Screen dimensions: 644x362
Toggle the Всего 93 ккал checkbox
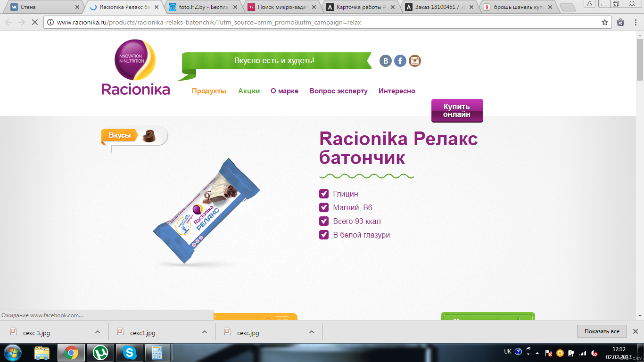pyautogui.click(x=324, y=221)
